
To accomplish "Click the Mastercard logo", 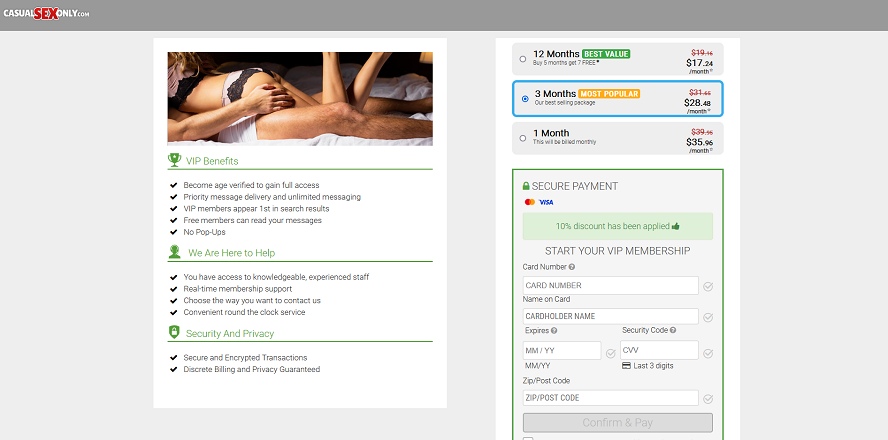I will pos(530,202).
